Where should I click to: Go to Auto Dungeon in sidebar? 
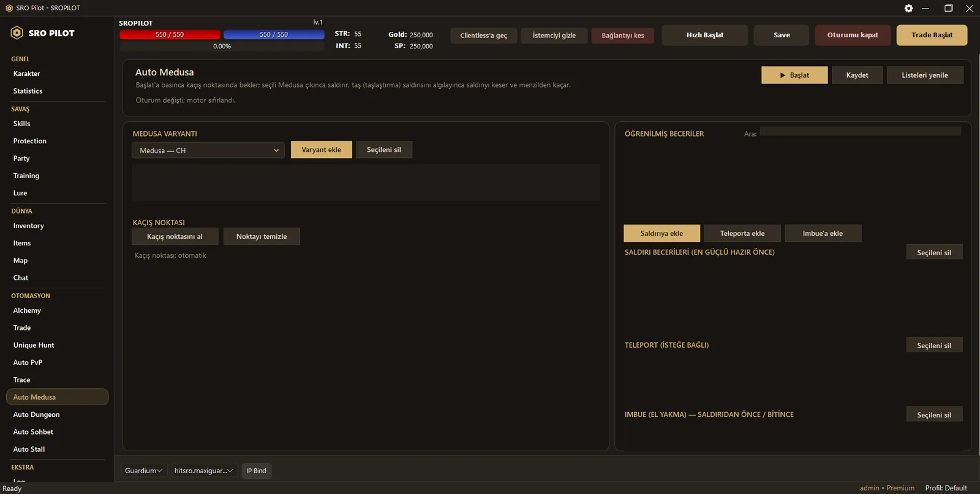pyautogui.click(x=36, y=414)
